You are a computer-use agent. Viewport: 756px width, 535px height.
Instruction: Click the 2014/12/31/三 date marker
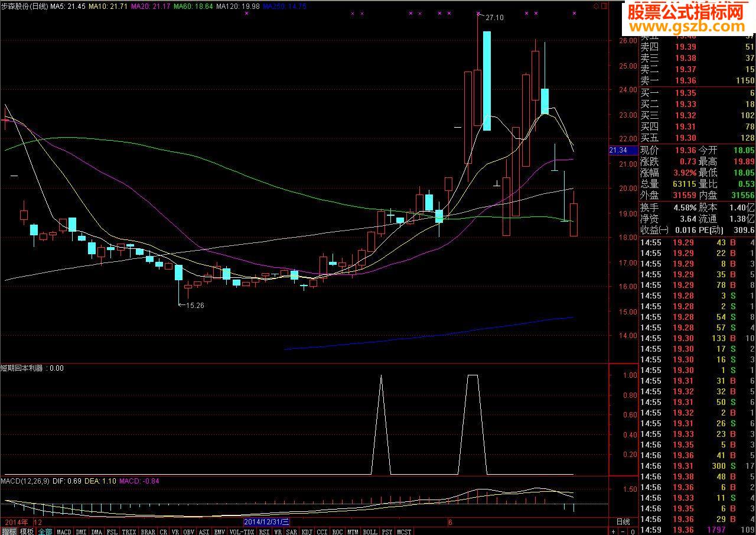pyautogui.click(x=266, y=522)
